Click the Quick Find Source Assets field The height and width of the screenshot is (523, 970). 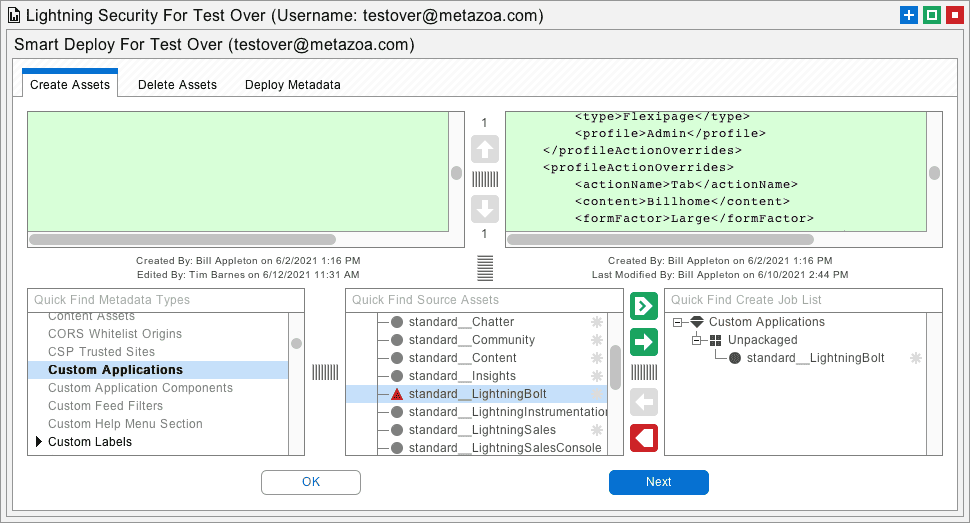484,300
